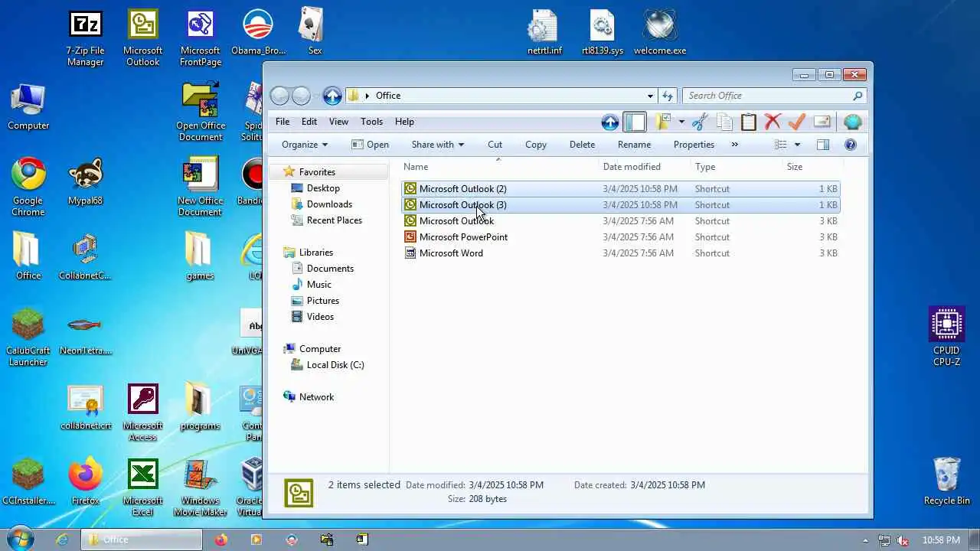The width and height of the screenshot is (980, 551).
Task: Click the Cut command button
Action: tap(495, 145)
